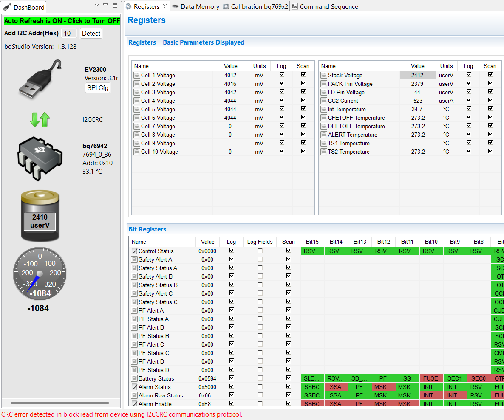504x420 pixels.
Task: Open the Command Sequence tab
Action: pos(325,6)
